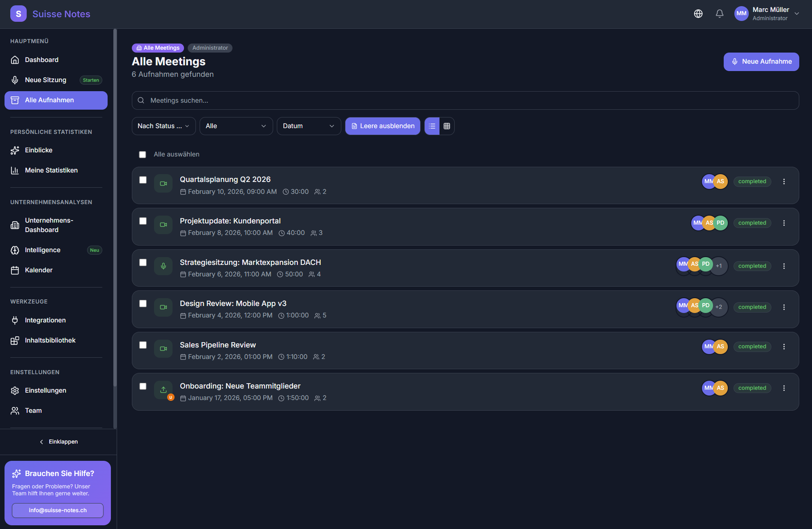Open the Integrationen plug icon

click(x=15, y=320)
